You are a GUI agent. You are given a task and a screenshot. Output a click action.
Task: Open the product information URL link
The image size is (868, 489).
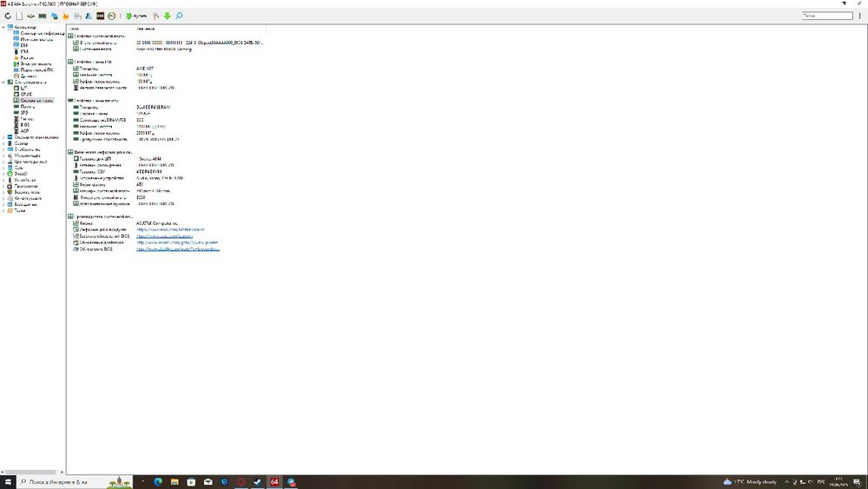[x=170, y=229]
